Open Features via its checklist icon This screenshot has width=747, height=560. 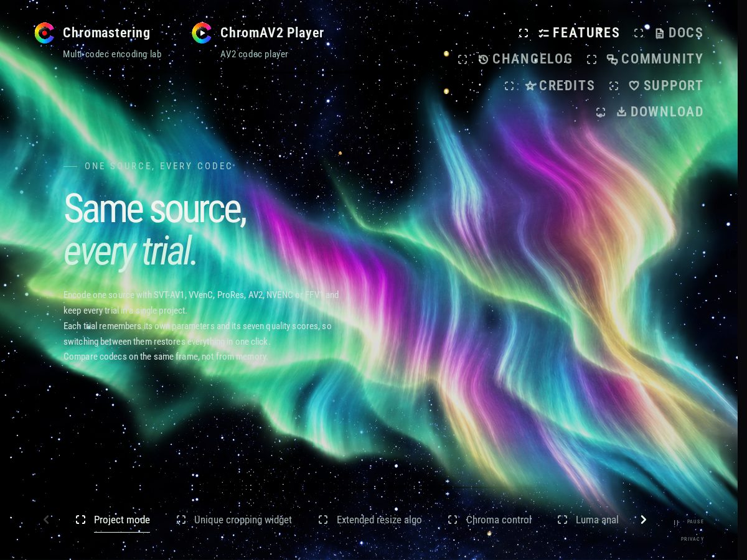pos(544,33)
